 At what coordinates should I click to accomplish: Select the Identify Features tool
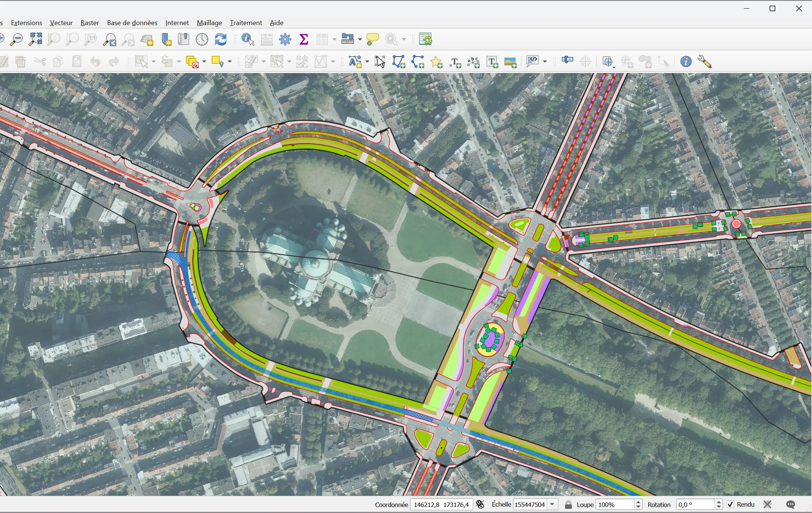[x=248, y=39]
